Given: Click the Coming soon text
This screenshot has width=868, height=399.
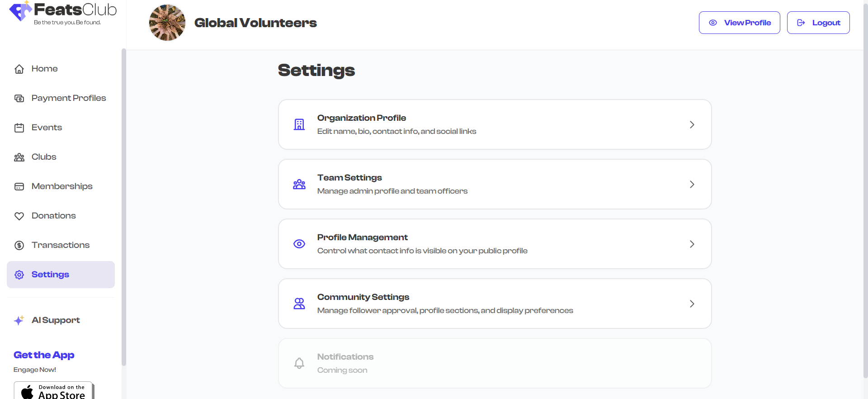Looking at the screenshot, I should click(342, 370).
